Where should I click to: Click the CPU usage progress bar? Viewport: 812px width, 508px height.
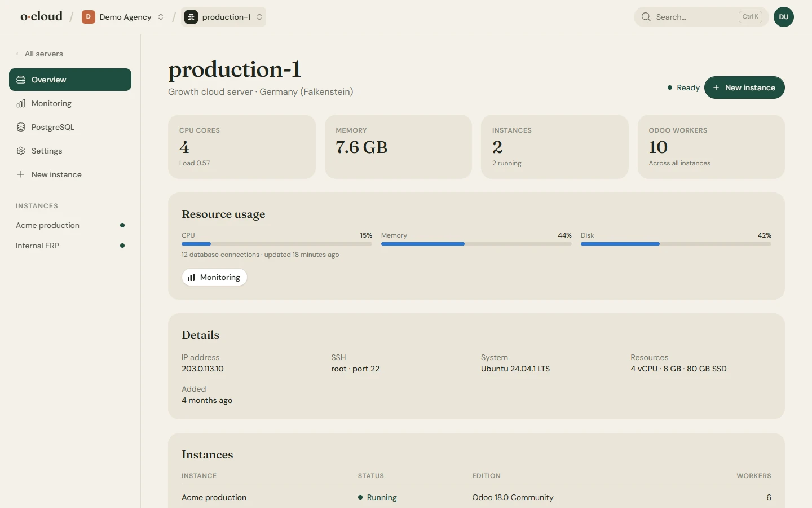pos(277,244)
